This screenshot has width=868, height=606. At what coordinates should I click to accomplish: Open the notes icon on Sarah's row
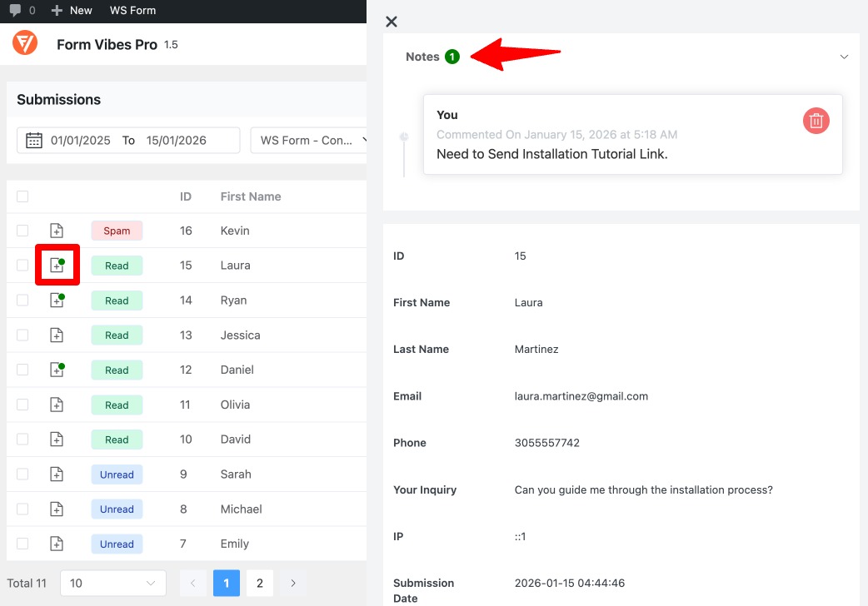[x=57, y=474]
